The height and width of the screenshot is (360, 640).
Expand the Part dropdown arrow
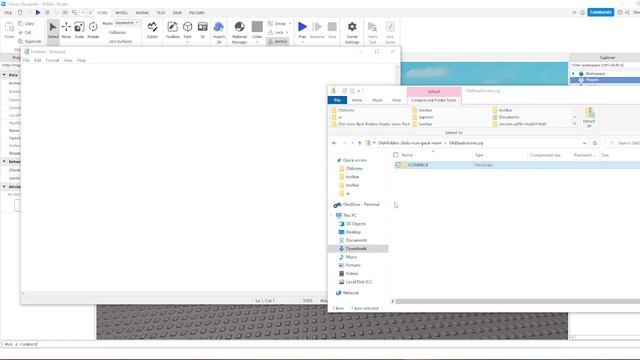pyautogui.click(x=187, y=41)
